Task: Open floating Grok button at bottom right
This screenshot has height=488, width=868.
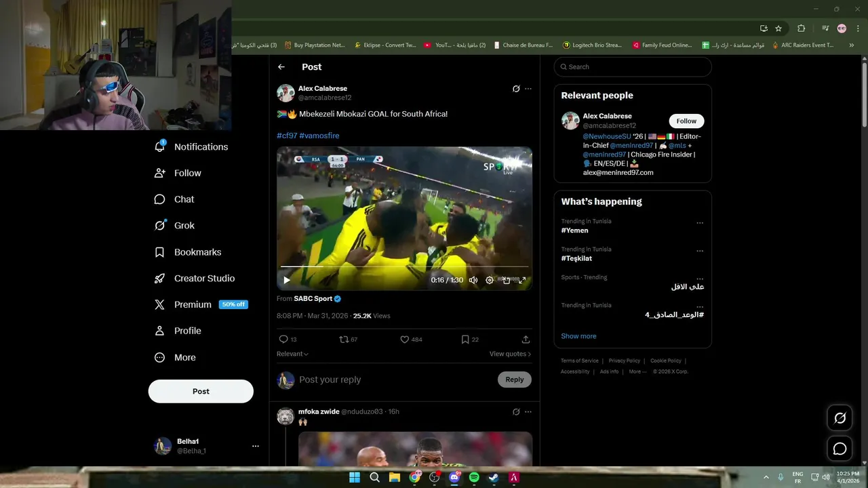Action: (x=840, y=418)
